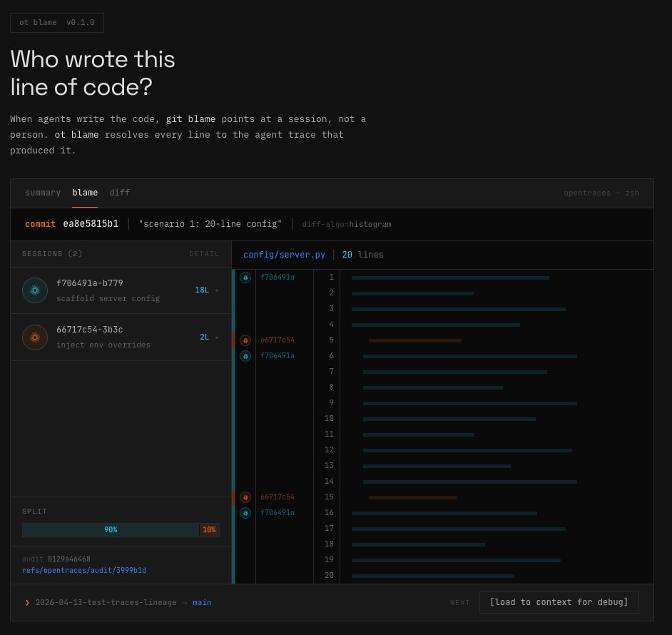Click the orange code bar on line 15
The width and height of the screenshot is (672, 635).
coord(412,498)
